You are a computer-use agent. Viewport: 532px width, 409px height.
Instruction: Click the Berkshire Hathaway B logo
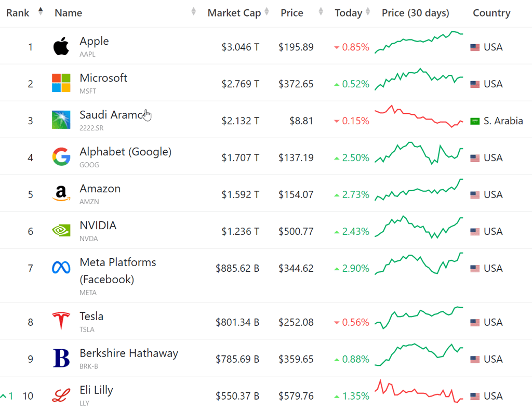(61, 359)
